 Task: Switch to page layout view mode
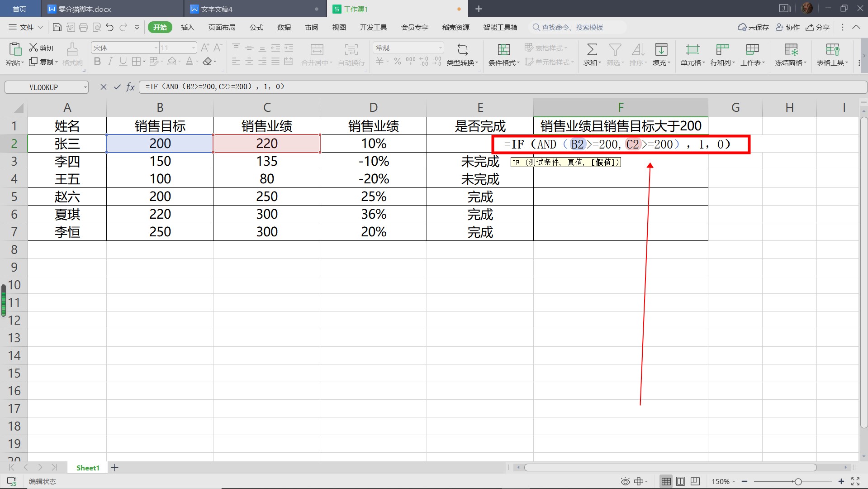680,481
